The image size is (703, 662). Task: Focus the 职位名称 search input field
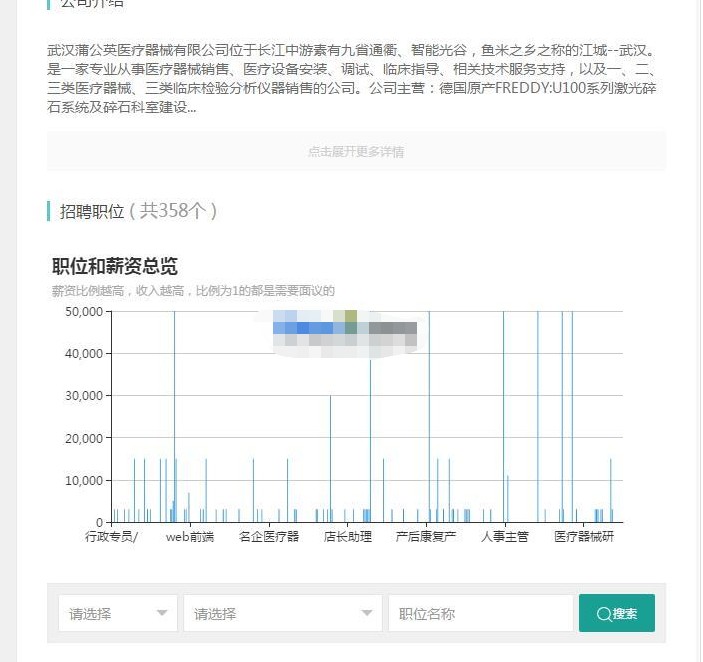(481, 613)
